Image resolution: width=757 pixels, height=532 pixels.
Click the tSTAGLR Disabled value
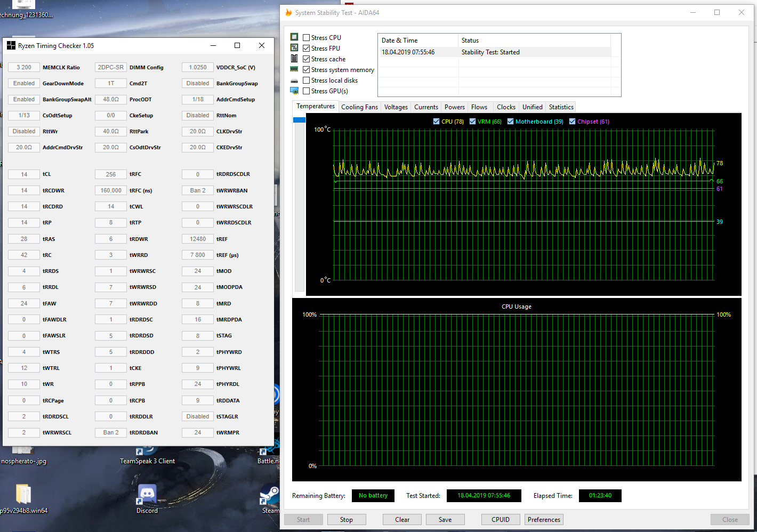coord(198,416)
